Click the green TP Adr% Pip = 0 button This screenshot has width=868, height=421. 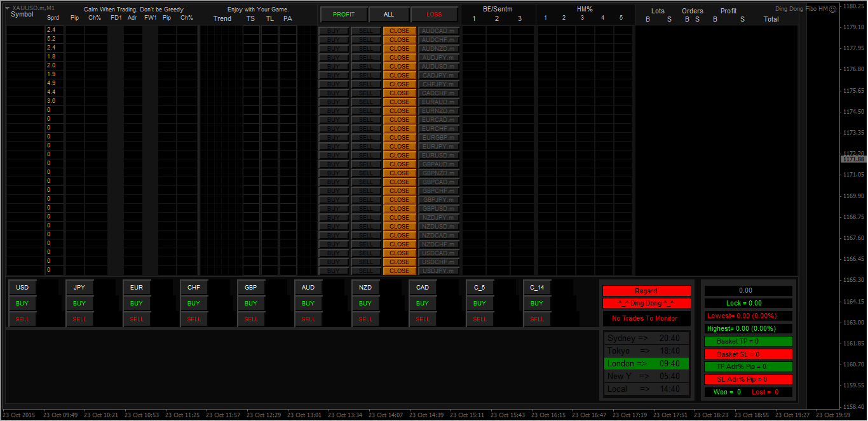coord(749,366)
